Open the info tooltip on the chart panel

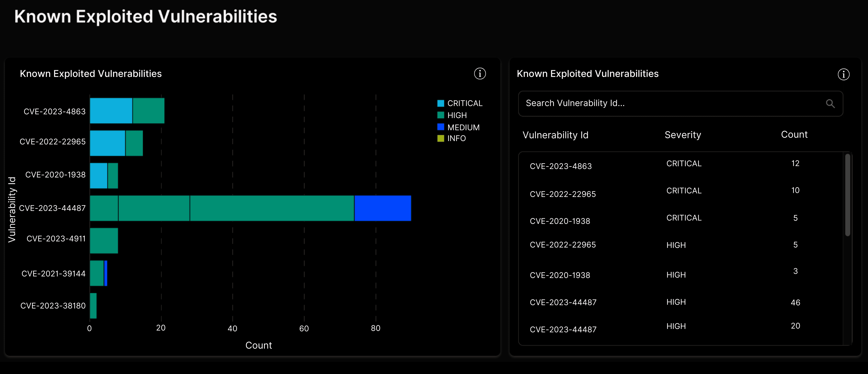pos(480,74)
